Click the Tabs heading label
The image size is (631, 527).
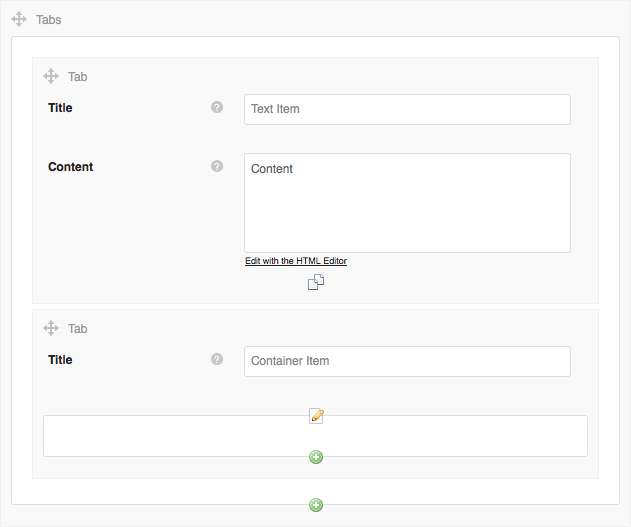49,20
